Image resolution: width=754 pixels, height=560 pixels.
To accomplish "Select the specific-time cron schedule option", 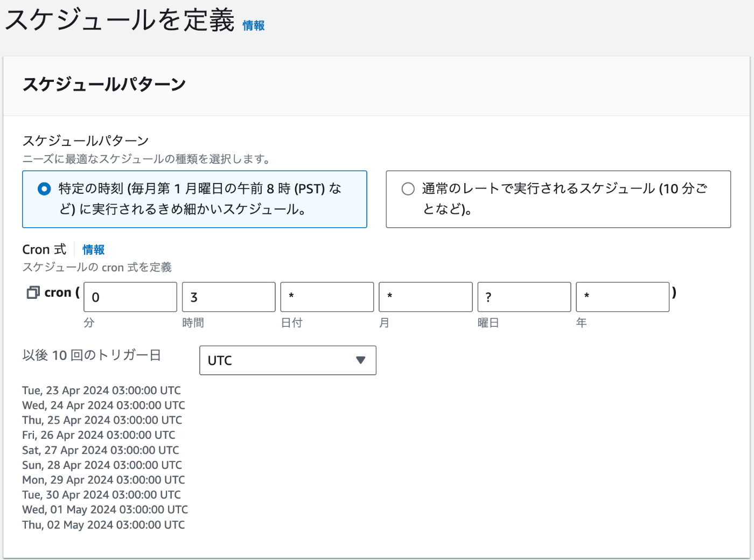I will 194,199.
